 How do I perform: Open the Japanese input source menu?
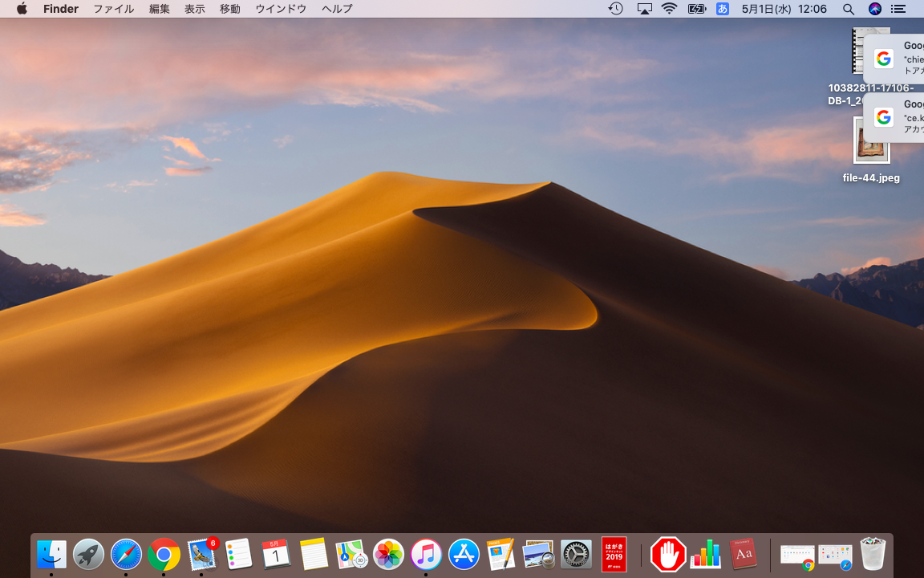coord(723,9)
